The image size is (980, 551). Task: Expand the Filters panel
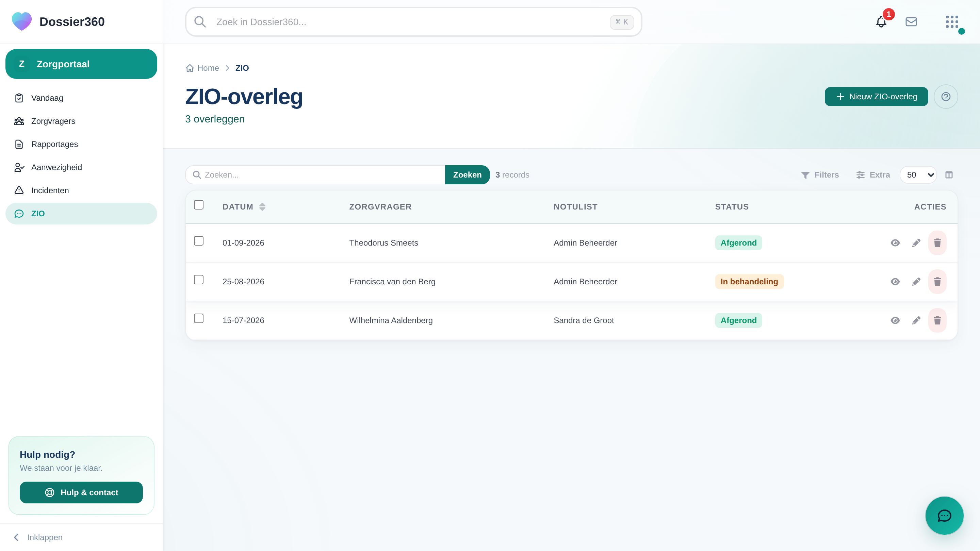pyautogui.click(x=820, y=175)
